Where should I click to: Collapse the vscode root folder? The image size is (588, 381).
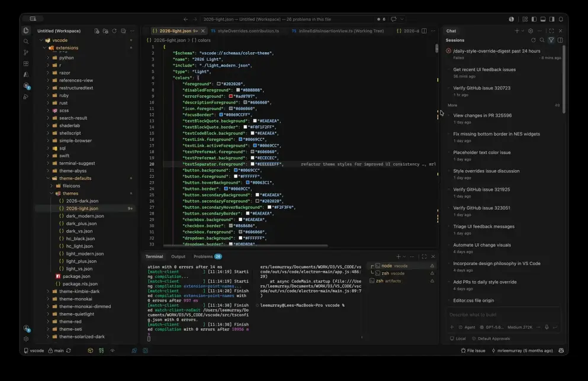tap(41, 40)
